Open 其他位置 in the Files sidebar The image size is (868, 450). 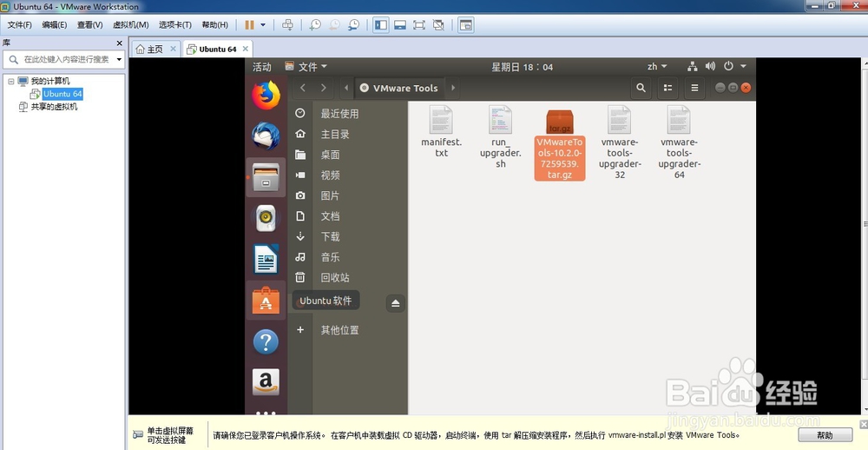348,330
